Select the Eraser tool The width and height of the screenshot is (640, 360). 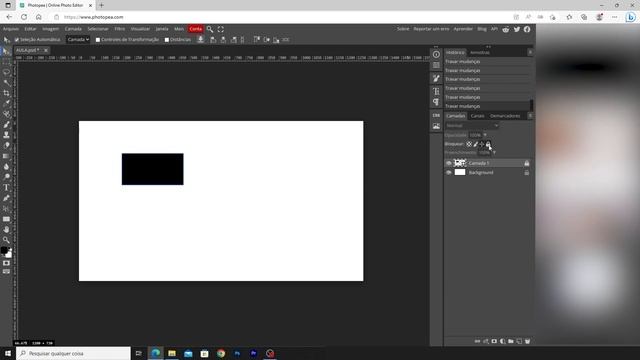pyautogui.click(x=6, y=146)
